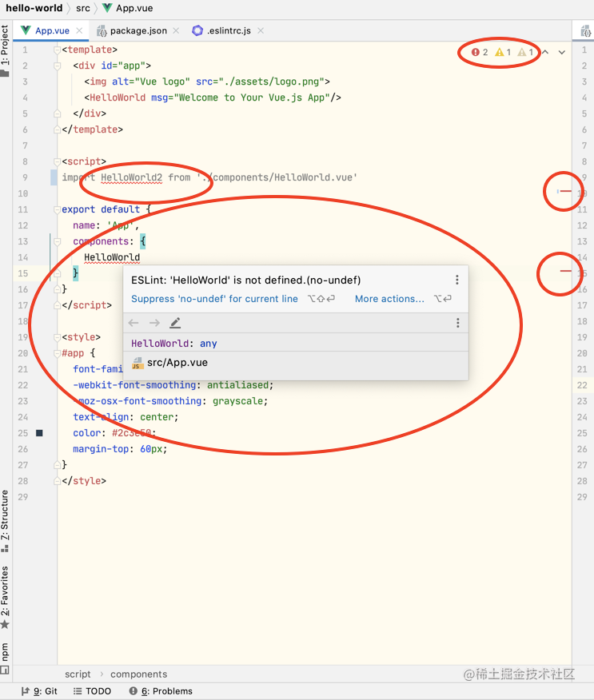Screen dimensions: 594x700
Task: Click the closing style fold marker line 28
Action: (58, 481)
